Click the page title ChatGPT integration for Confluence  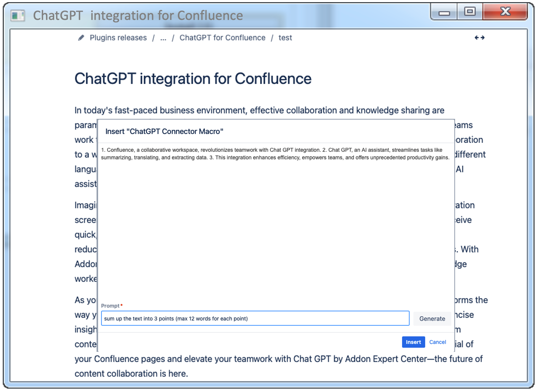[x=193, y=79]
